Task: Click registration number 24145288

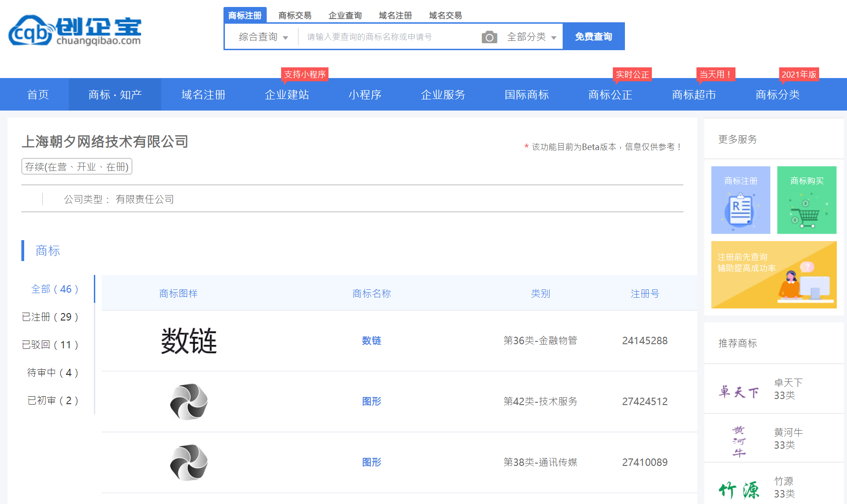Action: tap(645, 340)
